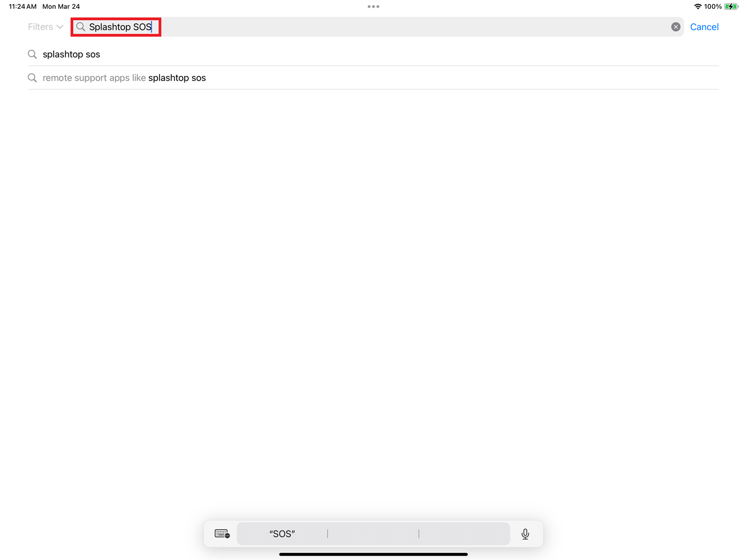Open the Filters menu label
The width and height of the screenshot is (747, 560).
pyautogui.click(x=40, y=27)
